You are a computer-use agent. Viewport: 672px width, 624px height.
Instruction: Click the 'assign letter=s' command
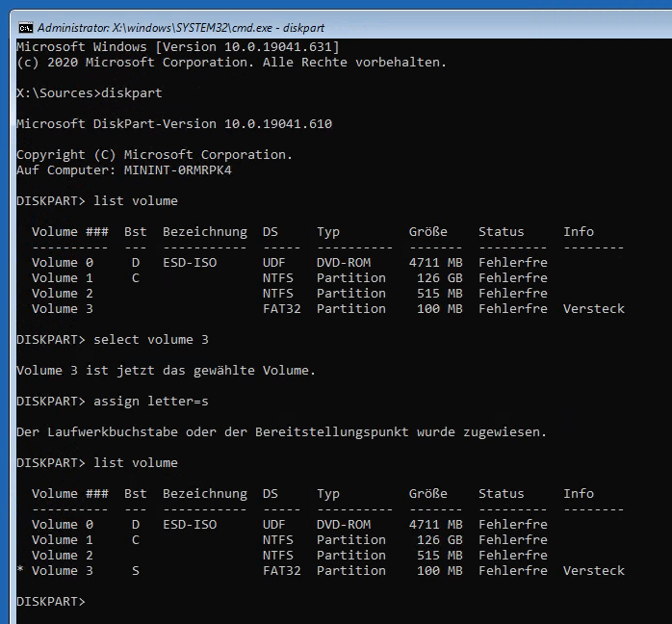(x=151, y=402)
